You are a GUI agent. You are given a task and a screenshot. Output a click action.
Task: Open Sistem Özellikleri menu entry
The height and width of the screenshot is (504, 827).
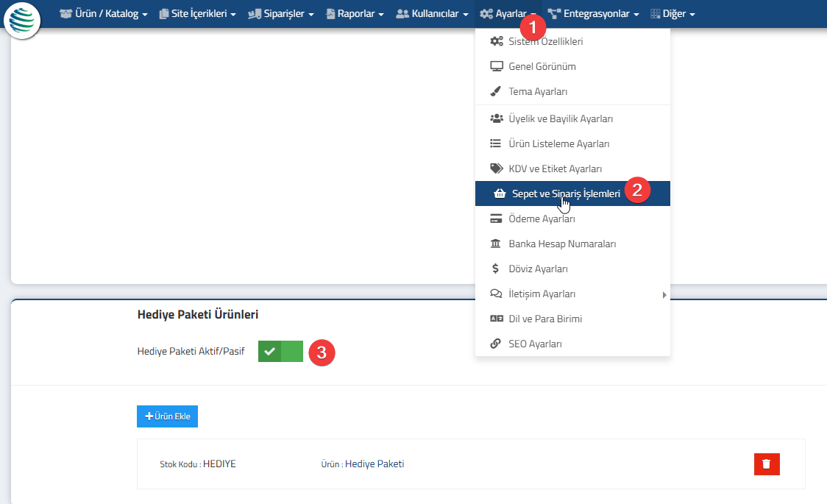click(x=572, y=41)
